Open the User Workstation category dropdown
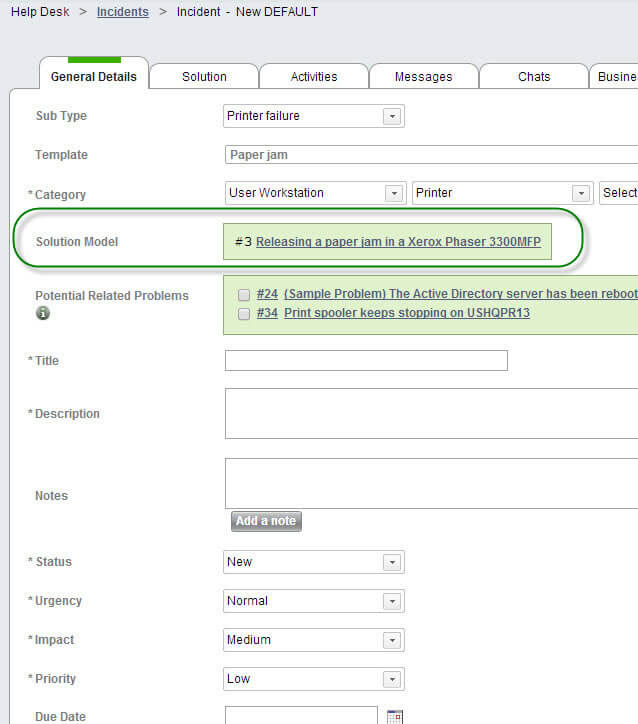 pos(393,193)
